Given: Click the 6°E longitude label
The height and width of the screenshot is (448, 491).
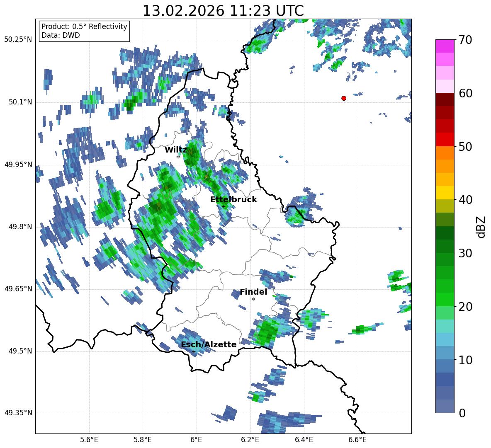Looking at the screenshot, I should coord(196,440).
